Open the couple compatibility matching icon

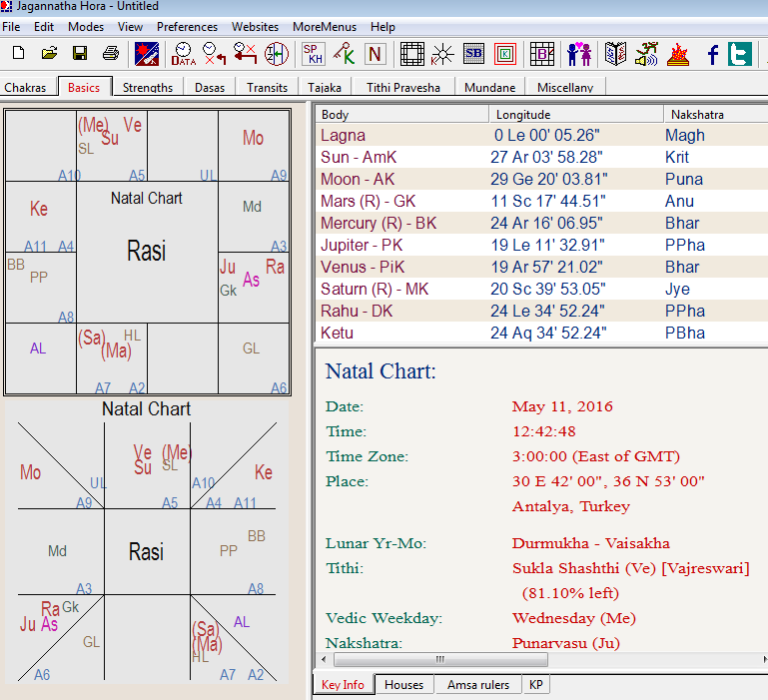pos(579,53)
